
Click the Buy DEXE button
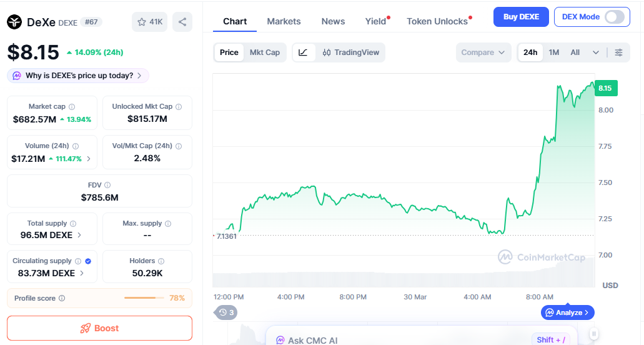click(521, 17)
